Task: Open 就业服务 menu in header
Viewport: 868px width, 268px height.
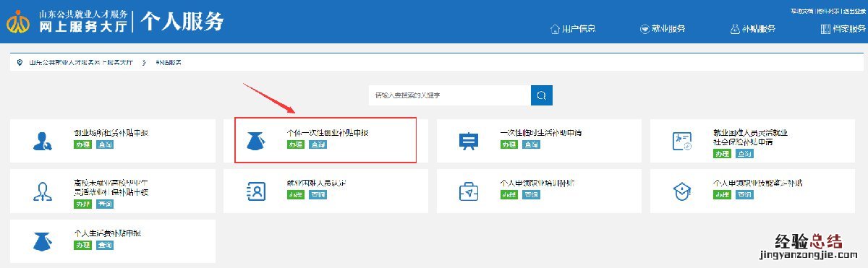Action: click(x=663, y=29)
